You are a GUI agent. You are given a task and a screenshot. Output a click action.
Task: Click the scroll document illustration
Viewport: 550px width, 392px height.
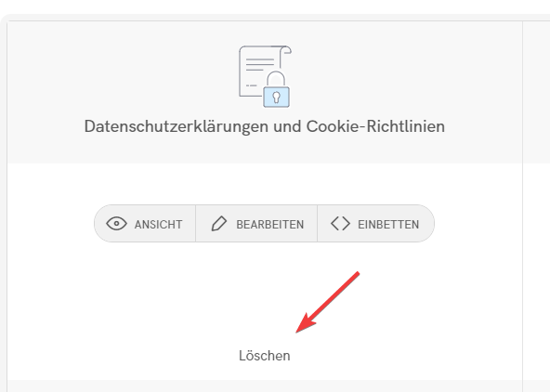click(265, 76)
